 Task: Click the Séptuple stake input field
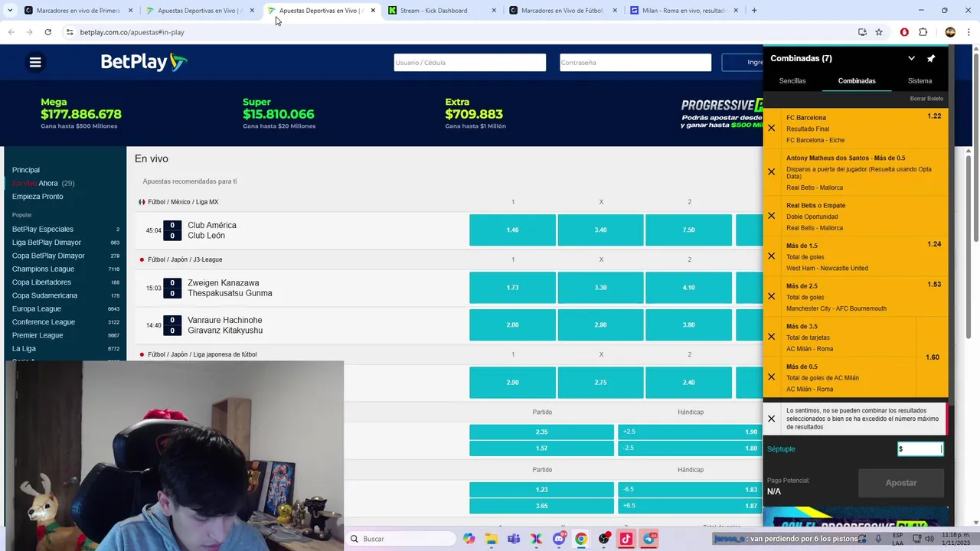point(920,449)
